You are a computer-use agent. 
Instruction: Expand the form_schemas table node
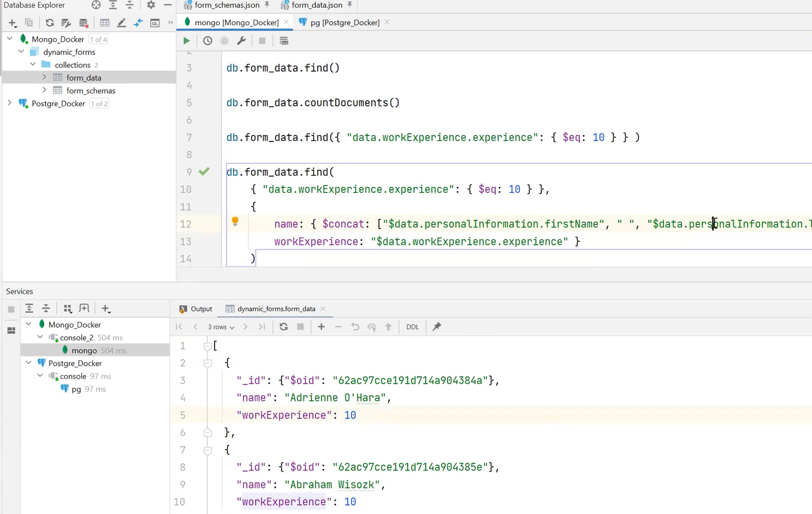(x=44, y=90)
